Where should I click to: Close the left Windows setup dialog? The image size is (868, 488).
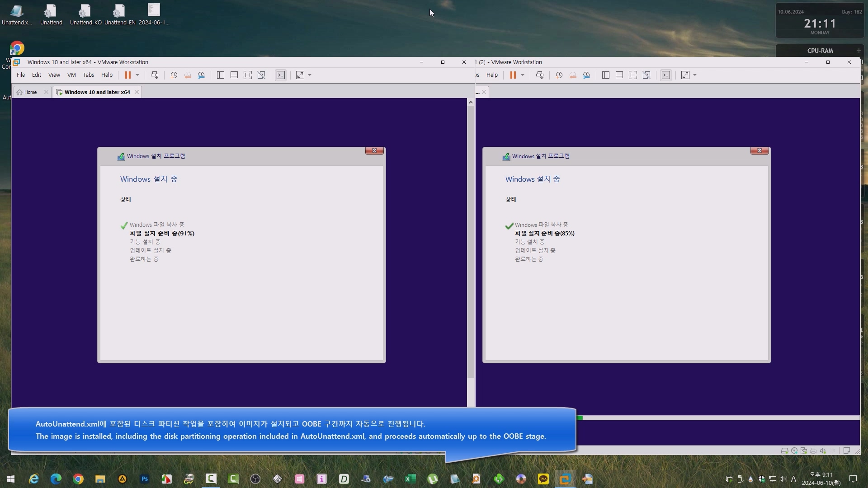(x=374, y=151)
